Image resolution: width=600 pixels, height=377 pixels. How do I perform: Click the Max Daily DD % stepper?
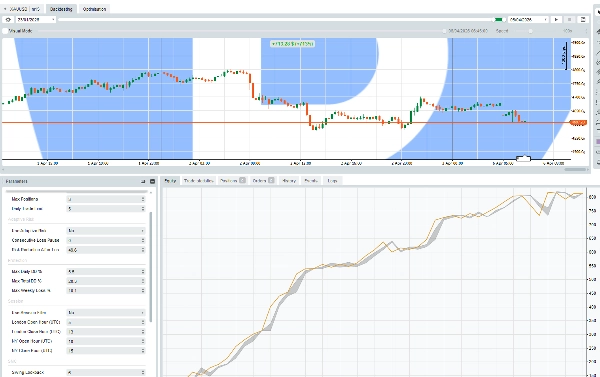tap(143, 271)
